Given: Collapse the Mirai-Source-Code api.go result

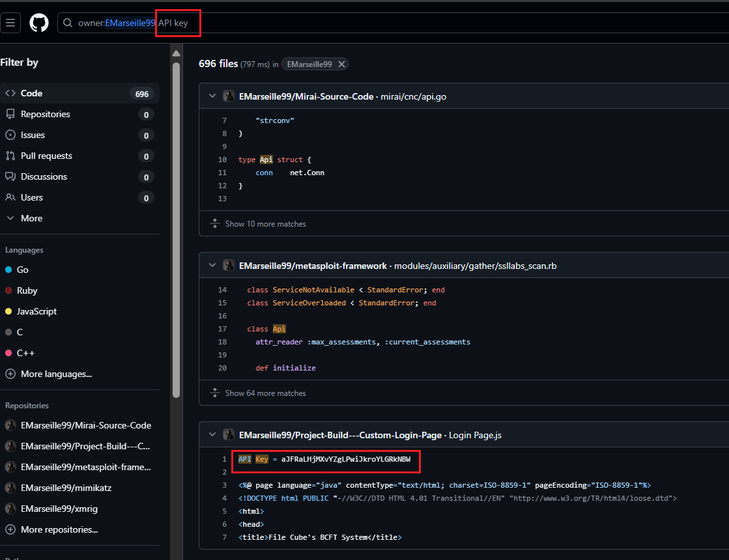Looking at the screenshot, I should point(212,96).
